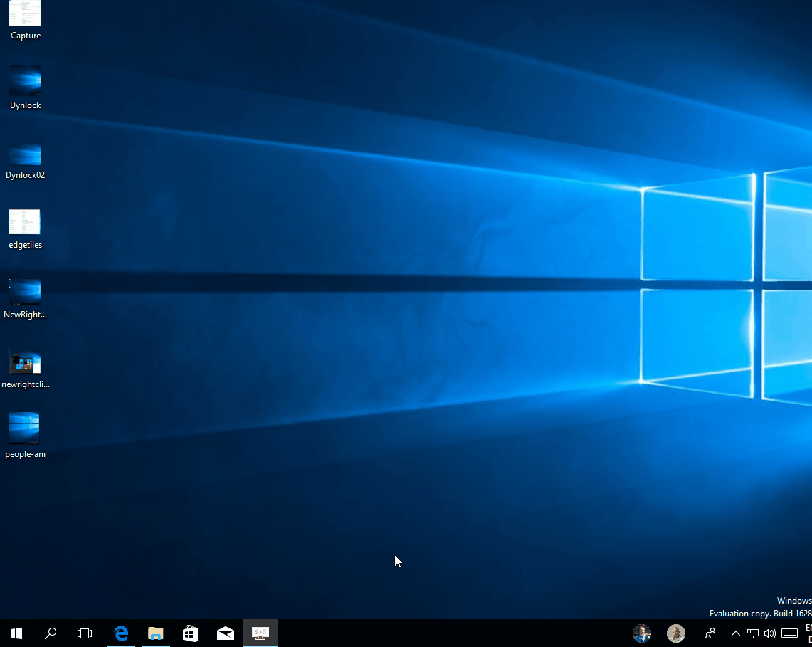Start a search using the taskbar magnifier
The height and width of the screenshot is (647, 812).
click(x=51, y=633)
